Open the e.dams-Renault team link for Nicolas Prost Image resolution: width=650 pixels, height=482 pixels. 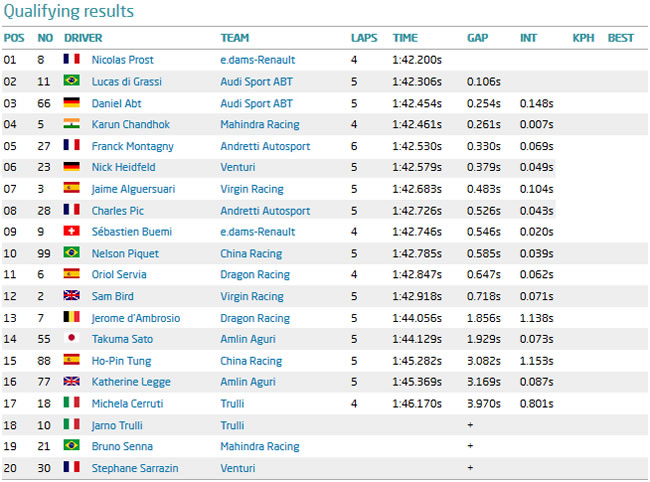257,60
